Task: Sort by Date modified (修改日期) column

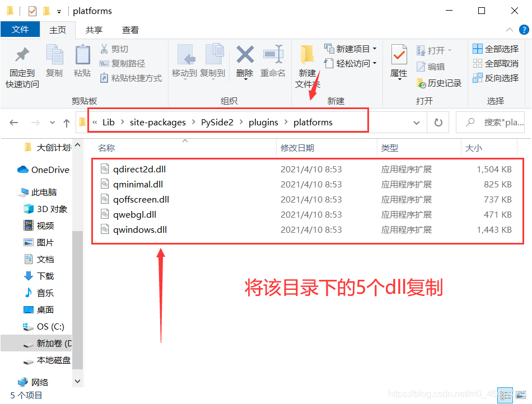Action: pyautogui.click(x=326, y=148)
